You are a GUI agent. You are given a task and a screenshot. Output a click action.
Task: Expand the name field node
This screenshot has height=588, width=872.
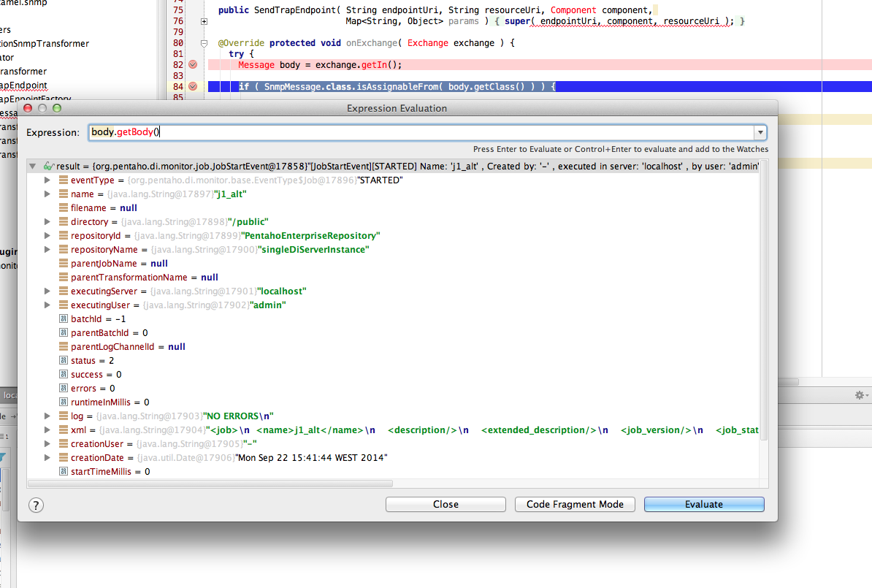[47, 194]
